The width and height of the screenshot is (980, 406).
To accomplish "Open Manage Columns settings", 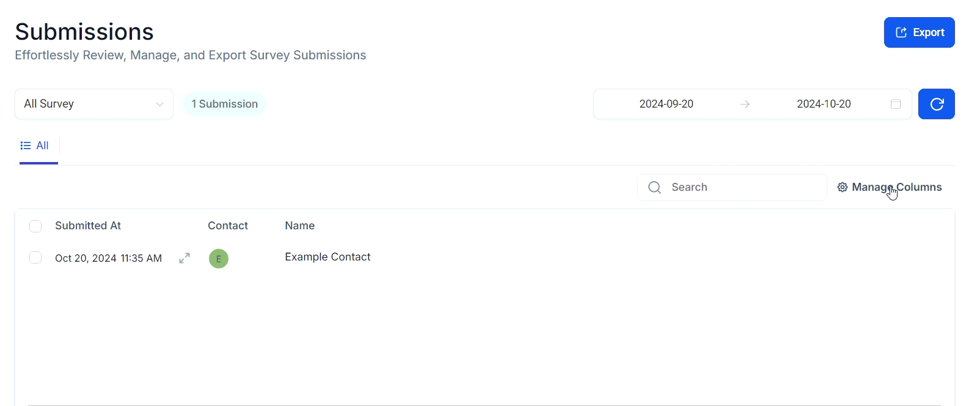I will click(x=896, y=187).
